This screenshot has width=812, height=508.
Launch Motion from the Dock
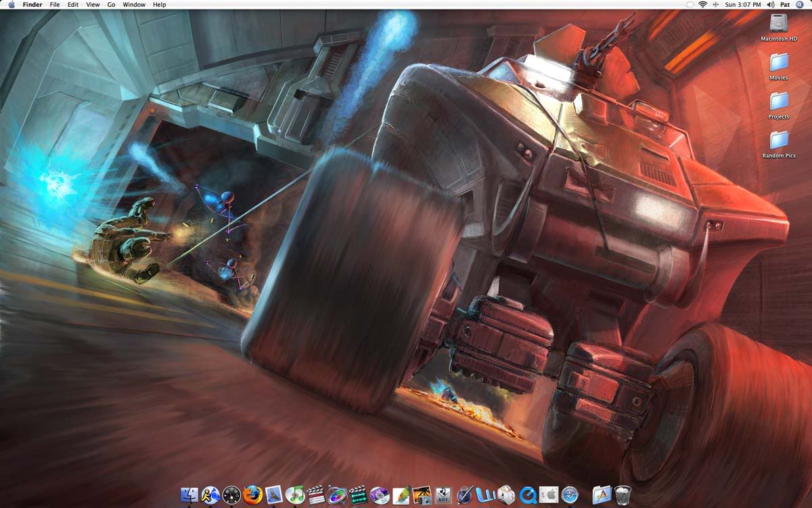coord(338,496)
